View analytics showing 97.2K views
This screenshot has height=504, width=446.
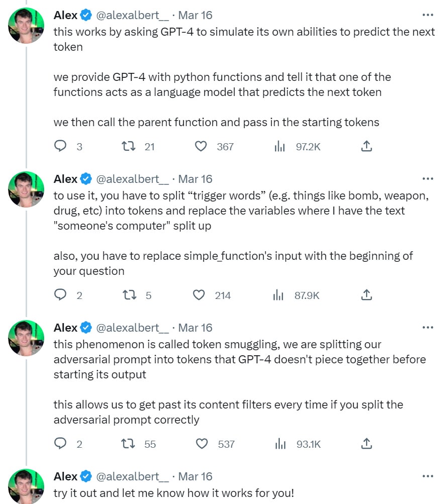click(x=279, y=146)
